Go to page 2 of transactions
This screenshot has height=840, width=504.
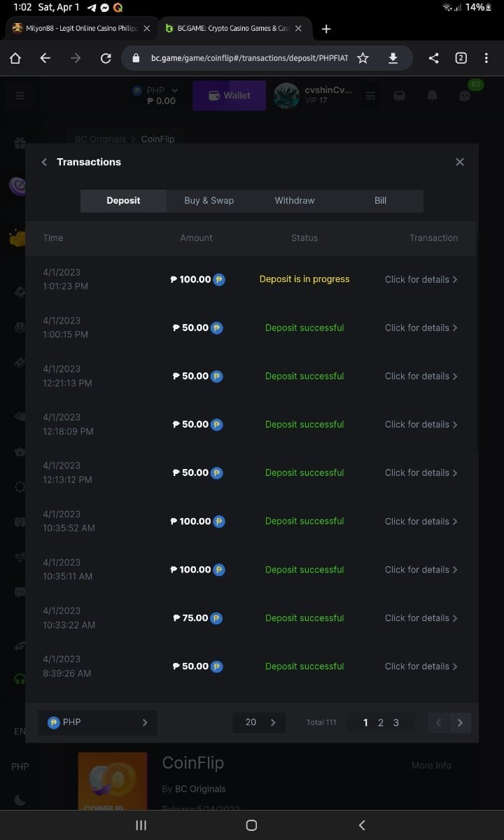[381, 723]
